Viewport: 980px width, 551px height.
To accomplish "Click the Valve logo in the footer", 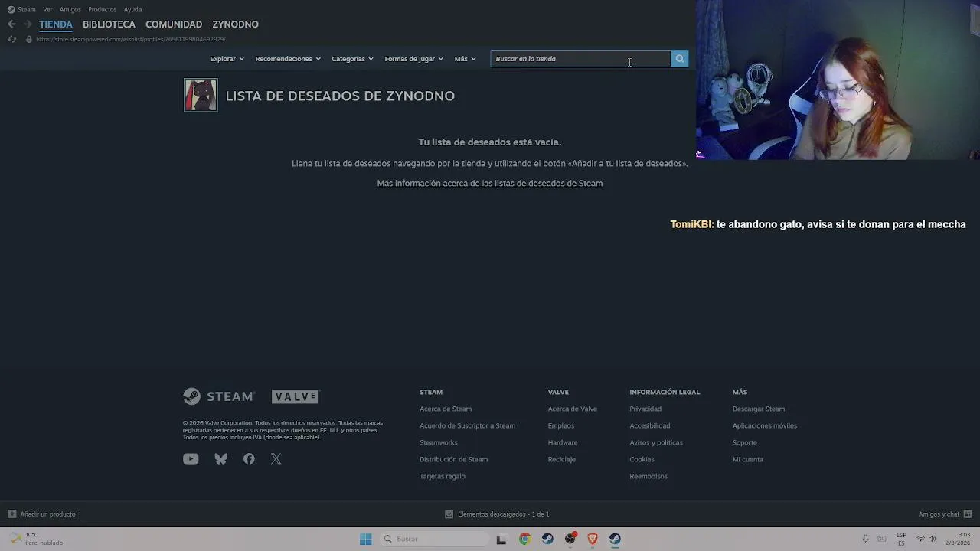I will point(295,396).
